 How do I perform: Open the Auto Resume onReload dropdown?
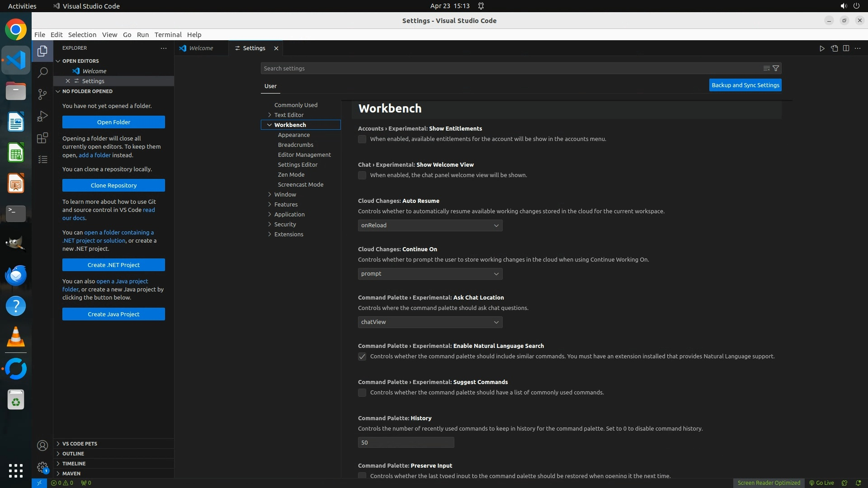[430, 225]
